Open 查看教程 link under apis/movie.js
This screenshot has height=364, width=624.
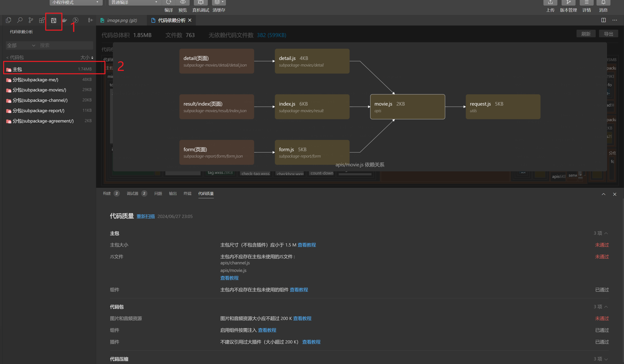coord(229,278)
